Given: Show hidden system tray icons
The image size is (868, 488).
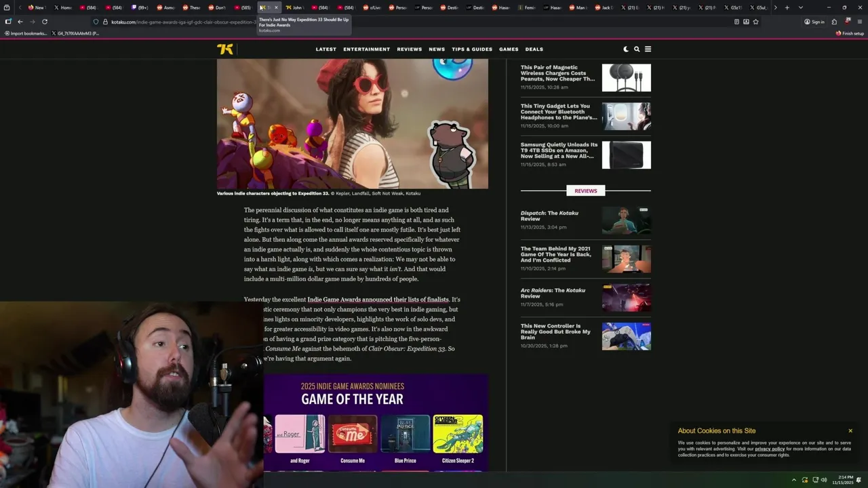Looking at the screenshot, I should [794, 480].
